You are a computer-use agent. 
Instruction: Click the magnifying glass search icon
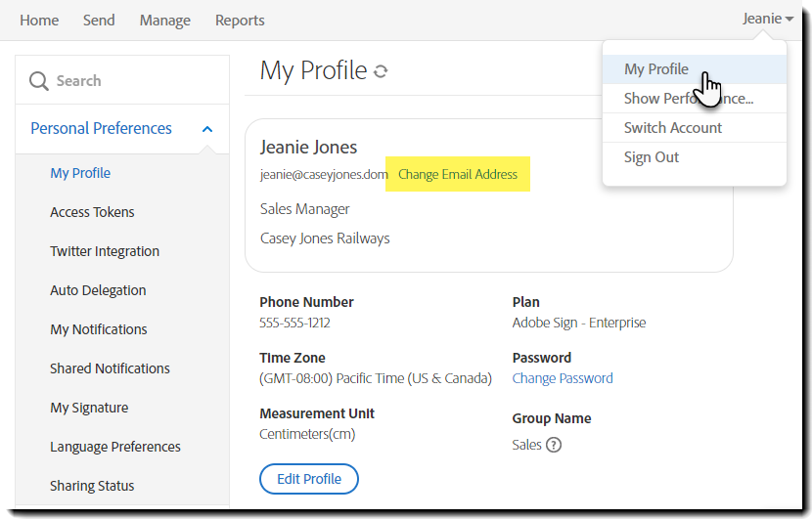point(39,81)
